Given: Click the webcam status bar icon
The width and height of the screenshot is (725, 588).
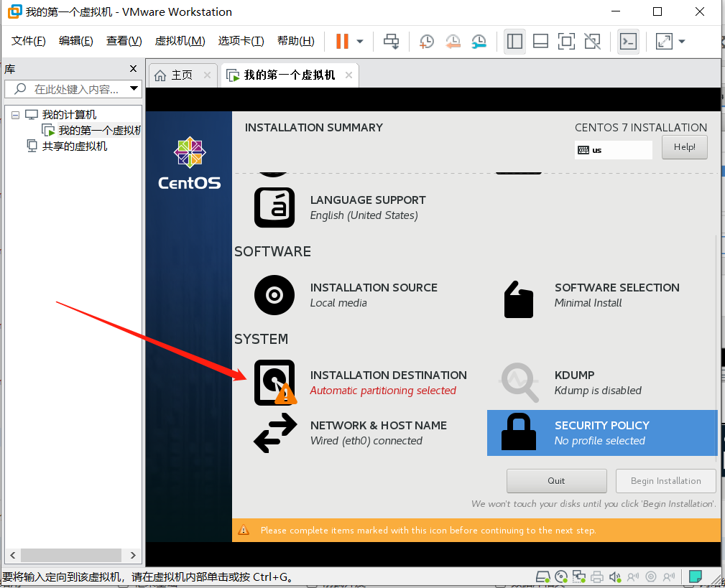Looking at the screenshot, I should pos(651,577).
